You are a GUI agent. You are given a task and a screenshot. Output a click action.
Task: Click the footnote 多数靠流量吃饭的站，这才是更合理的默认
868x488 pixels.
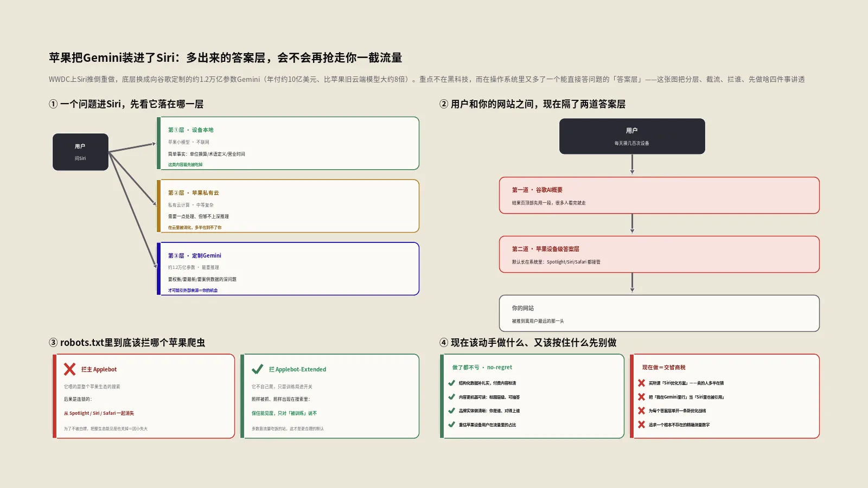click(x=288, y=429)
